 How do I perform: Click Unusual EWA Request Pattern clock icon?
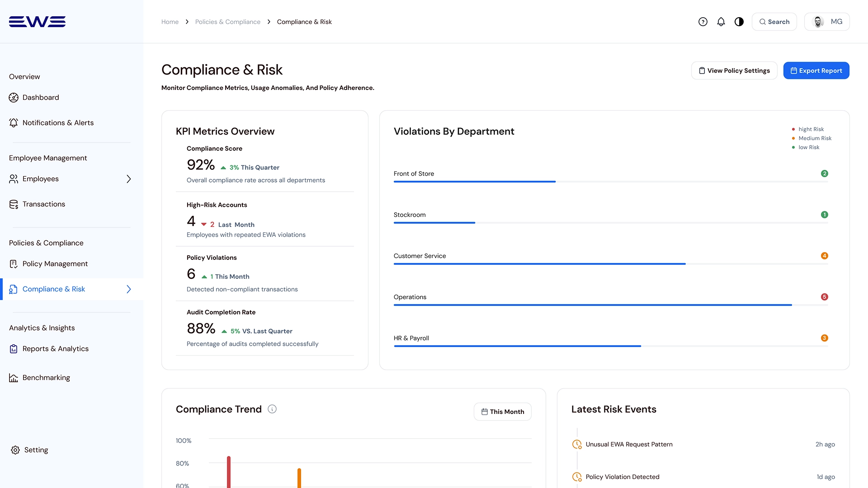577,444
